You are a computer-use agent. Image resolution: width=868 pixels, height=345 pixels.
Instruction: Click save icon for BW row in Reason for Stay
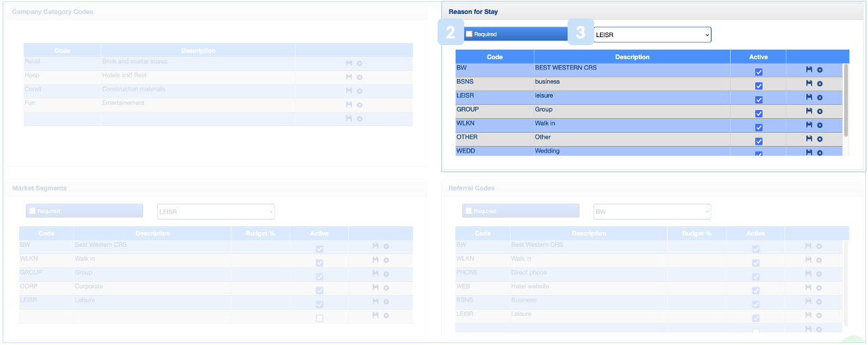coord(809,70)
